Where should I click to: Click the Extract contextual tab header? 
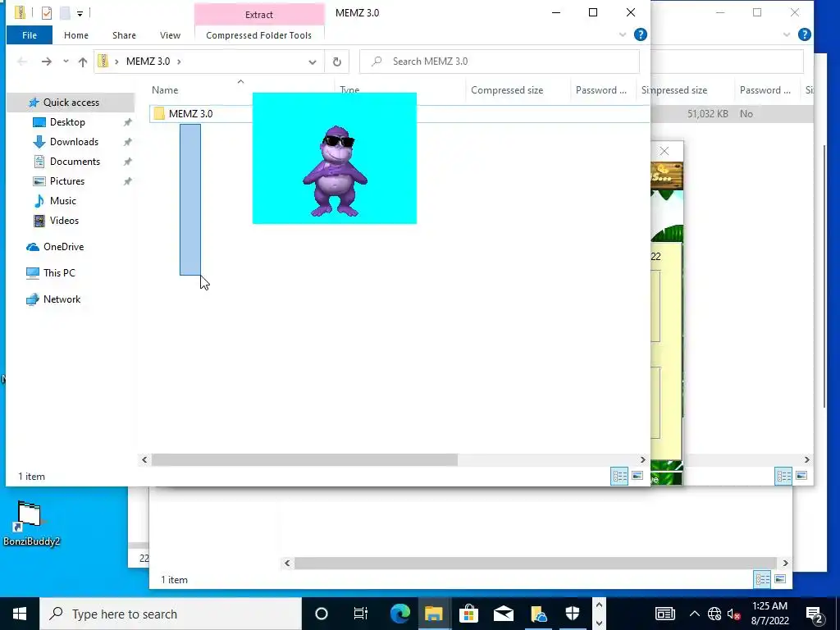click(259, 15)
